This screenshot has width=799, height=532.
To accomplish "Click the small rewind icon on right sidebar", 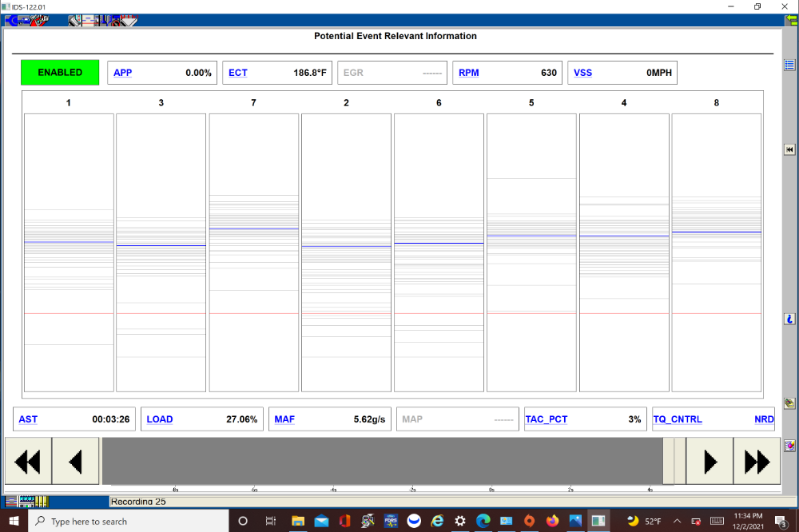I will click(x=789, y=149).
